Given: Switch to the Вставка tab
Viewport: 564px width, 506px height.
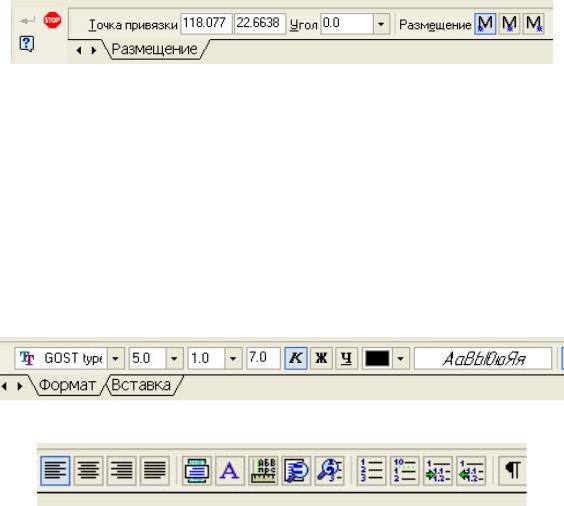Looking at the screenshot, I should pyautogui.click(x=141, y=385).
